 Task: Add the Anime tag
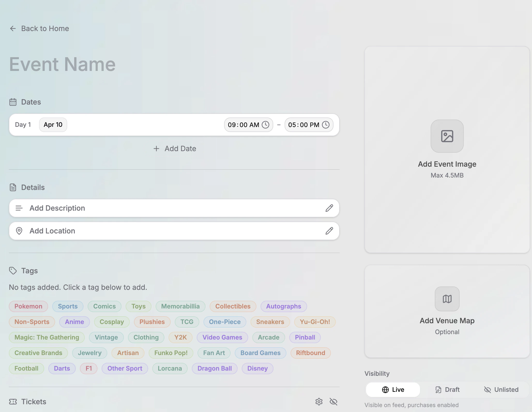pos(74,322)
